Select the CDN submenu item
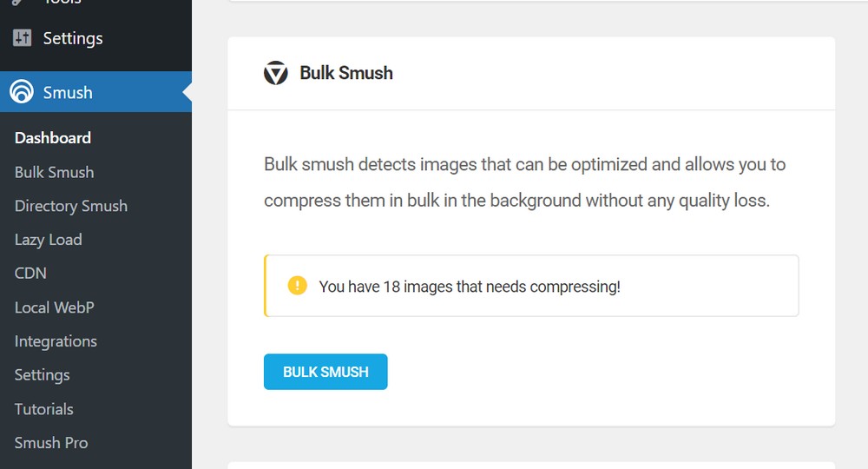The width and height of the screenshot is (868, 469). pyautogui.click(x=30, y=274)
